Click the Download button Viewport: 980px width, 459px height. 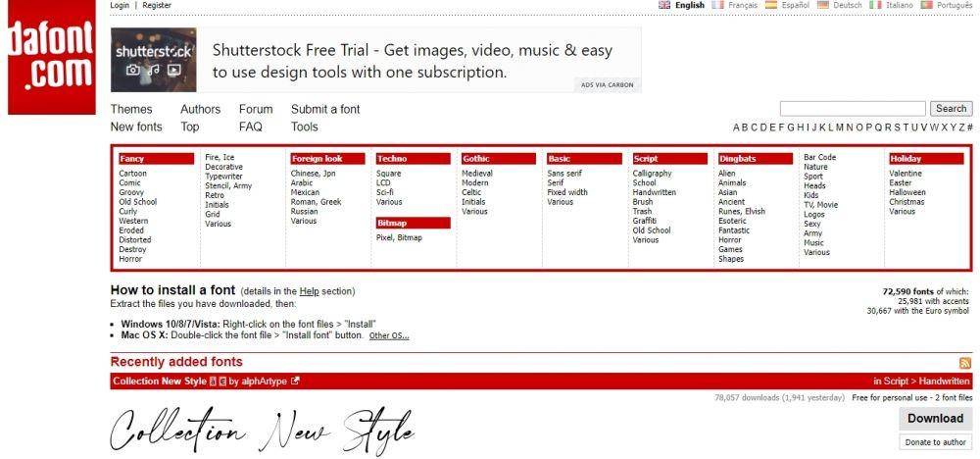[936, 419]
